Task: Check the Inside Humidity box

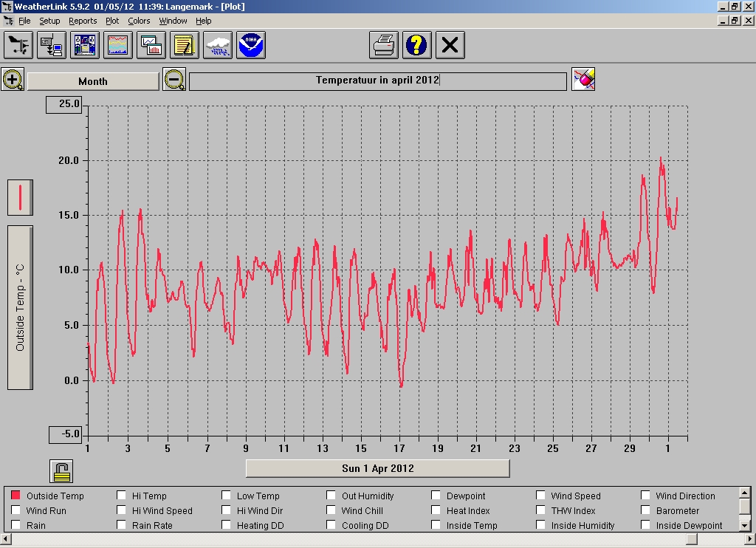Action: 540,525
